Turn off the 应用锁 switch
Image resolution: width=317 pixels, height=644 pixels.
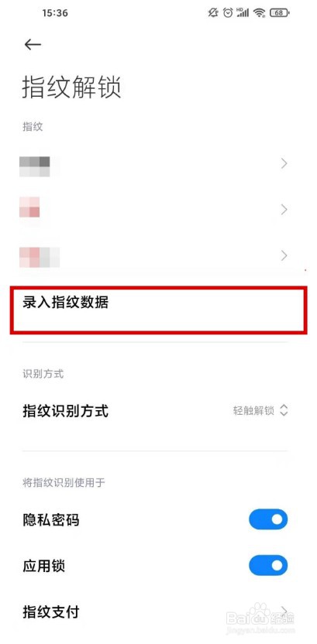coord(268,566)
